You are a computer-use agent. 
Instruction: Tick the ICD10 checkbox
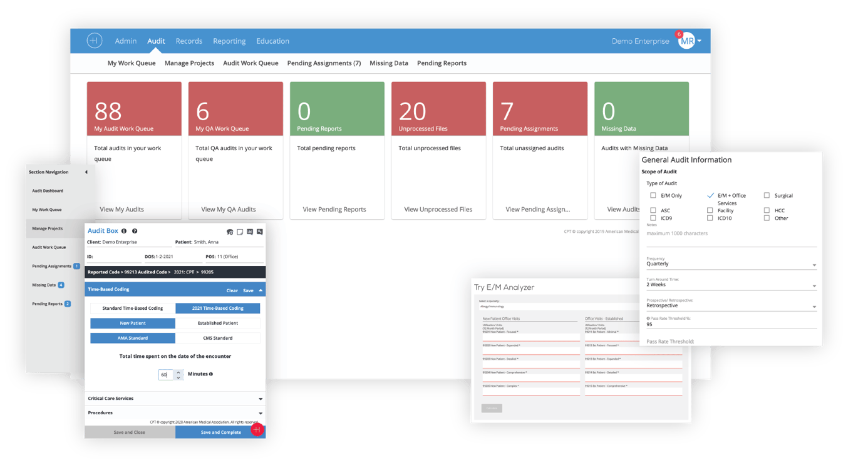[710, 218]
